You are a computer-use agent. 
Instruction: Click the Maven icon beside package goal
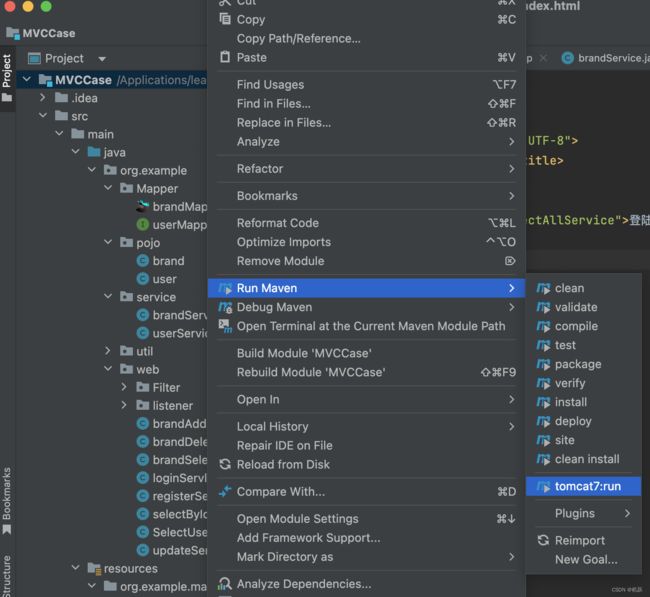pyautogui.click(x=543, y=364)
